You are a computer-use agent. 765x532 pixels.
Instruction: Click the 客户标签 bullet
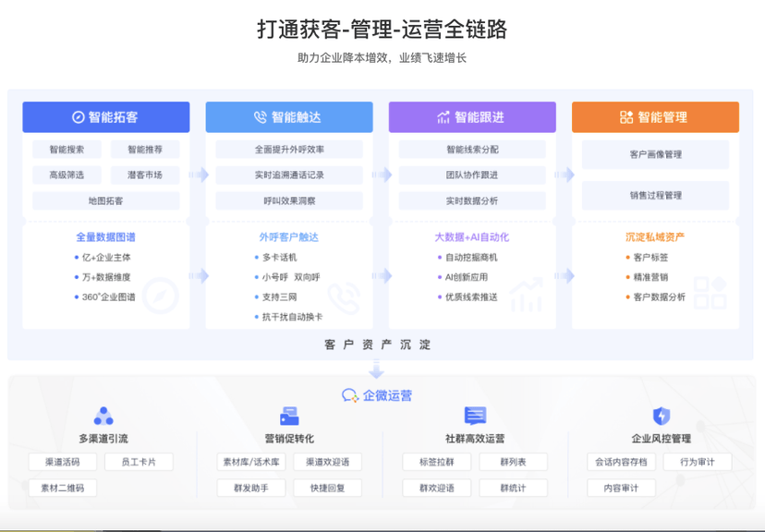[x=647, y=257]
